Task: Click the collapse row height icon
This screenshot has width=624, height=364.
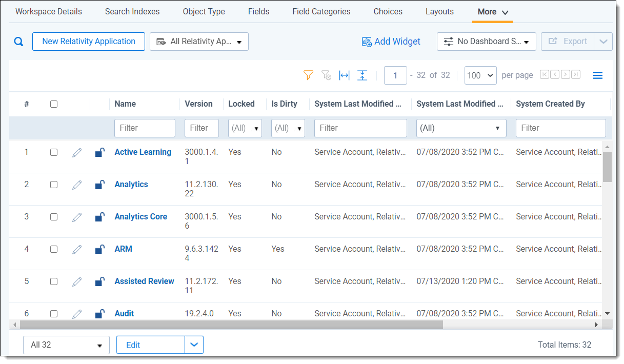Action: [362, 75]
